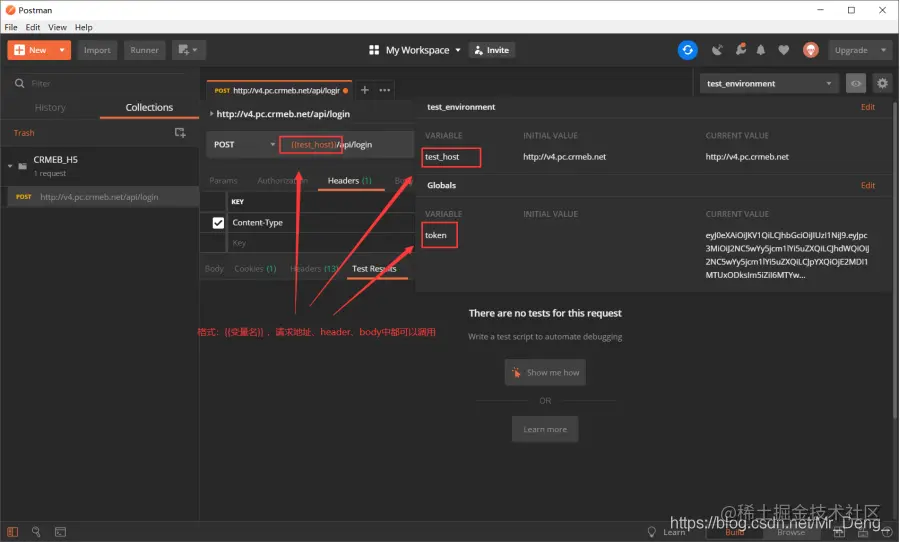The width and height of the screenshot is (900, 542).
Task: Click the environment panel vertical scrollbar
Action: [895, 261]
